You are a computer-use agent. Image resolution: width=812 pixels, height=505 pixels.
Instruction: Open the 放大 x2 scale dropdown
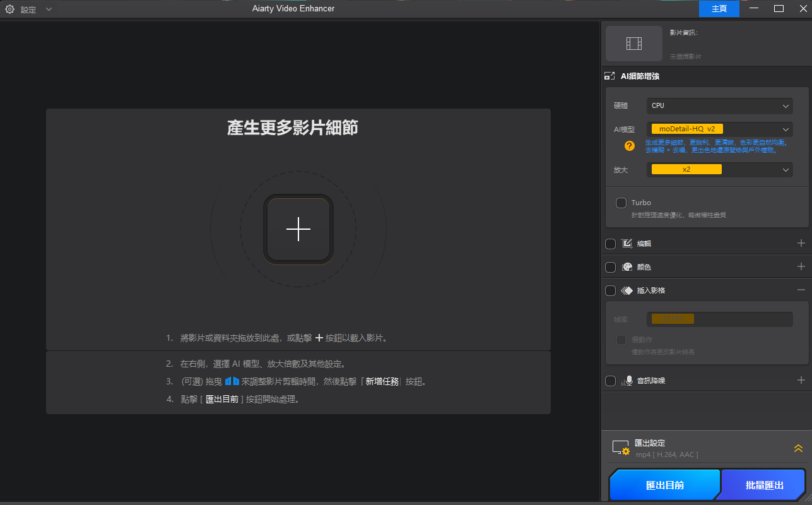click(719, 170)
